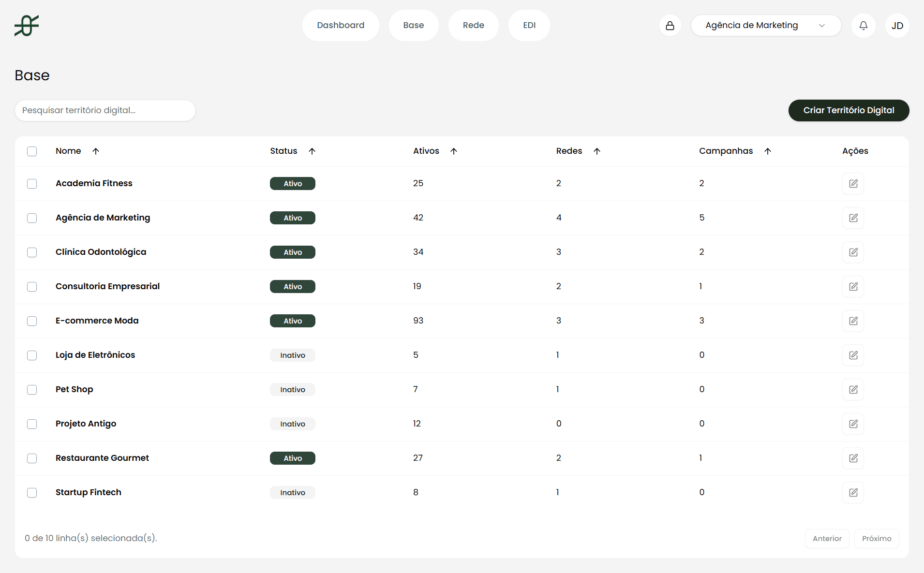Select the checkbox for E-commerce Moda
Viewport: 924px width, 573px height.
(32, 321)
